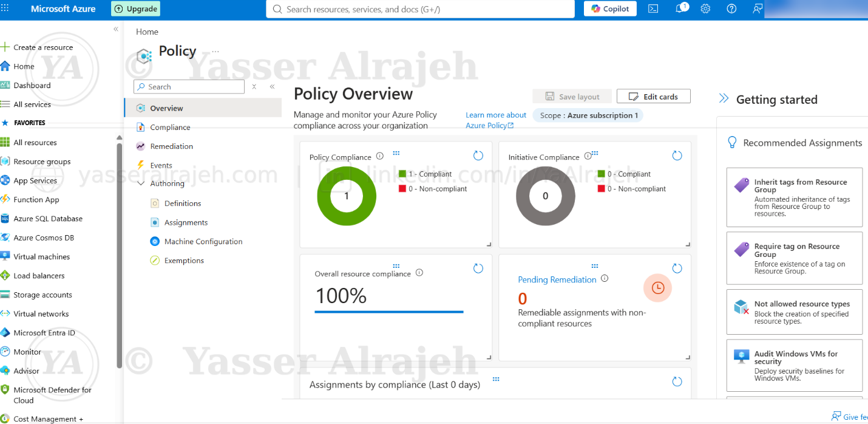
Task: Refresh the Assignments by compliance card
Action: (x=677, y=381)
